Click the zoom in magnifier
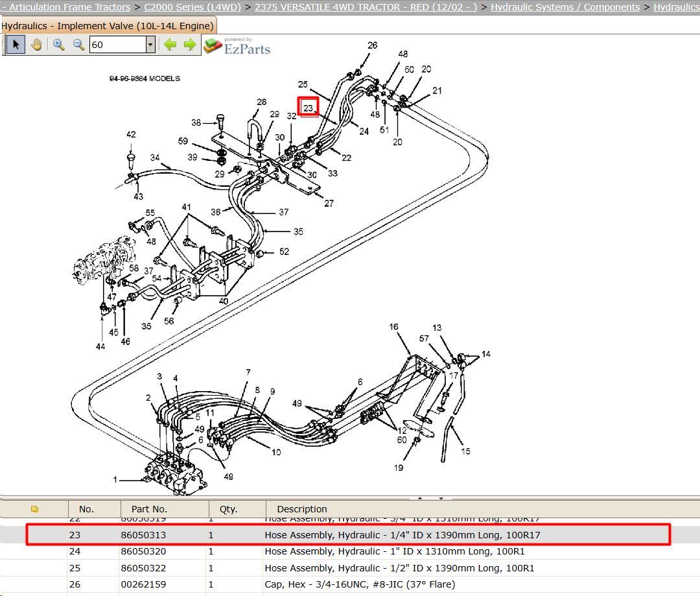 pos(58,45)
